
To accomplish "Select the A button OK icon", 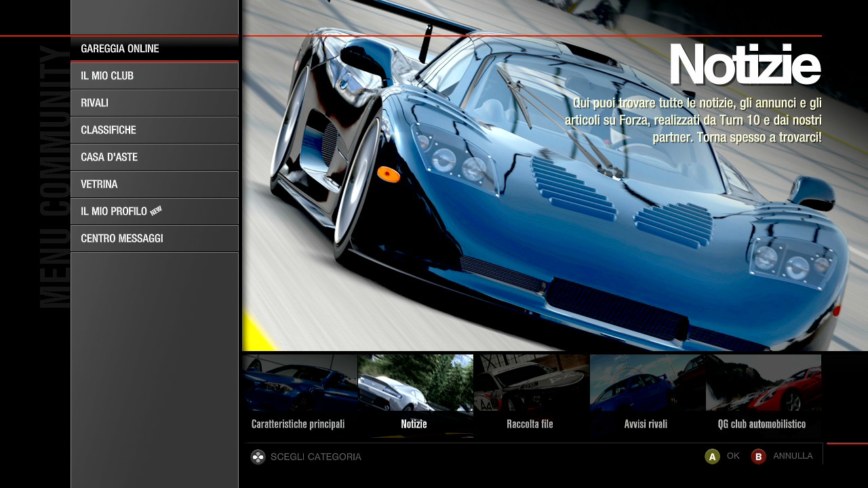I will (x=712, y=457).
